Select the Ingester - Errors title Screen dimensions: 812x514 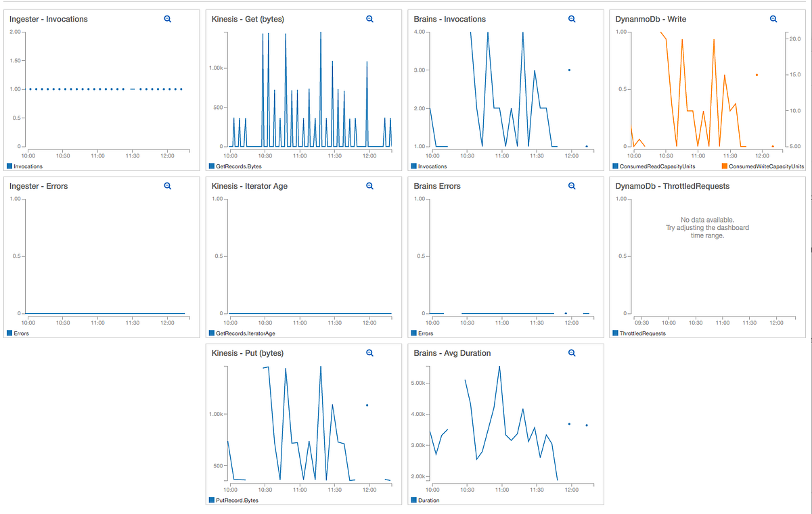pos(39,186)
